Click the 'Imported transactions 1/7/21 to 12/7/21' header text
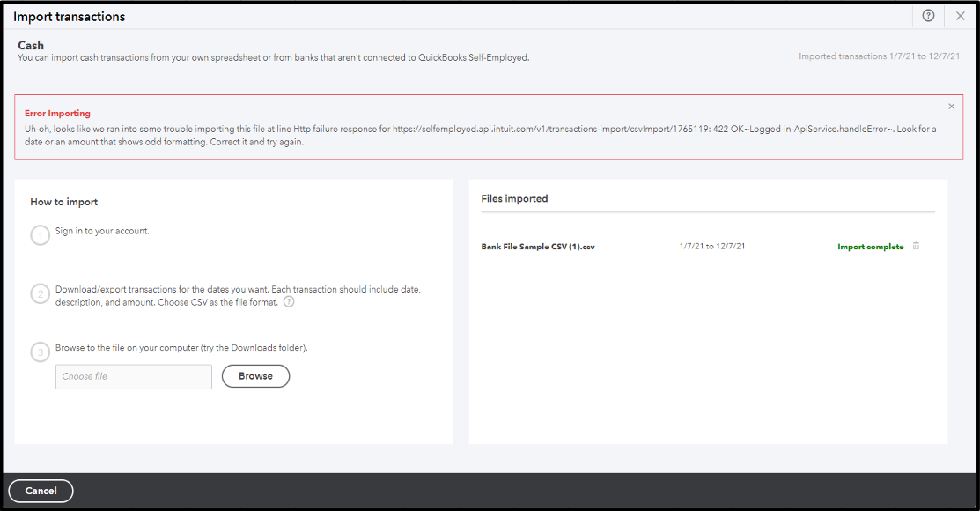Viewport: 980px width, 511px height. click(879, 56)
